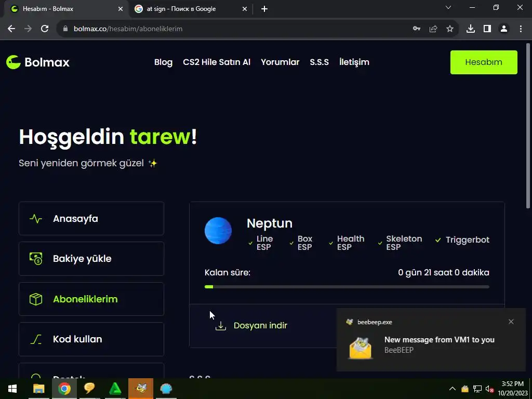Click the Kalan süre progress bar

[347, 287]
